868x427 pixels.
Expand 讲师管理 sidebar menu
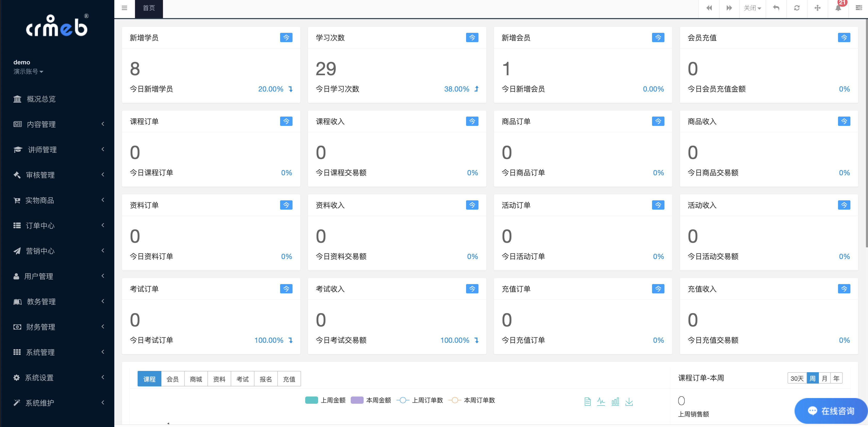pos(57,149)
